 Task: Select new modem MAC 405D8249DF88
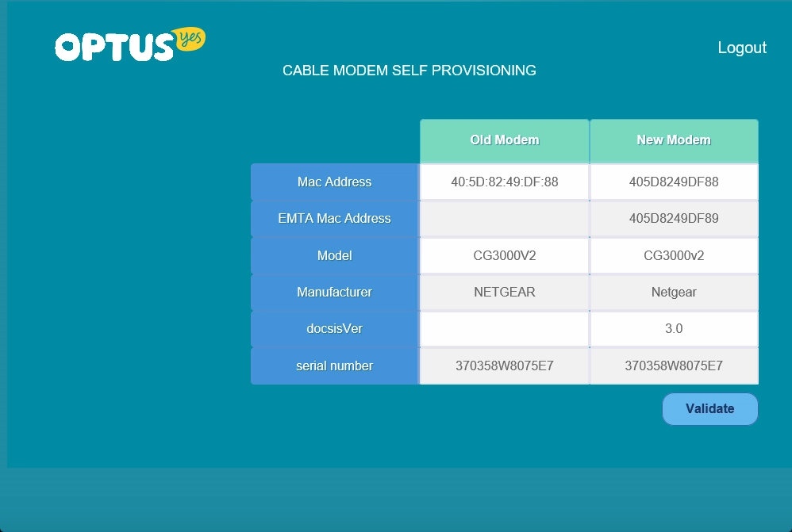click(x=674, y=182)
